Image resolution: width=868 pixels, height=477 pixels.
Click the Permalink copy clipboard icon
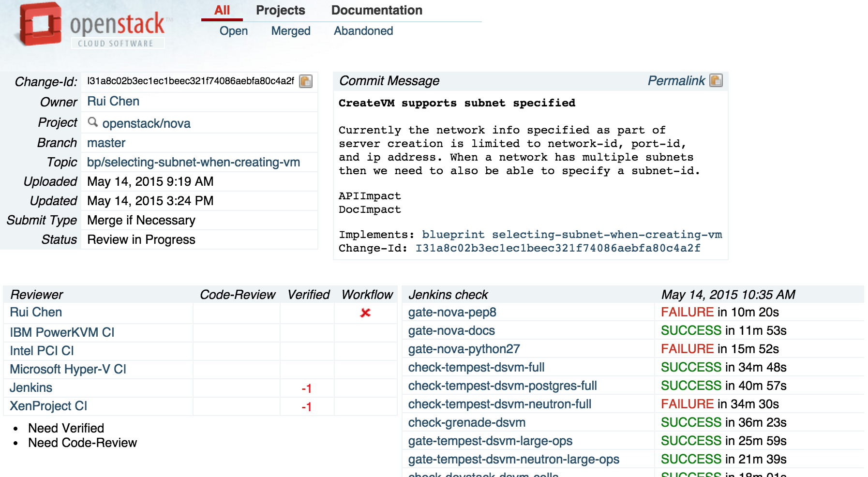pos(716,80)
